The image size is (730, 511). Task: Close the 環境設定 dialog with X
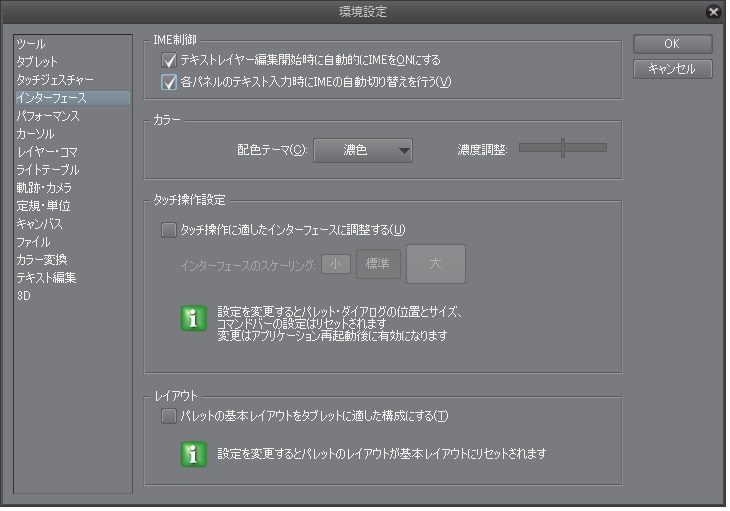[x=713, y=11]
